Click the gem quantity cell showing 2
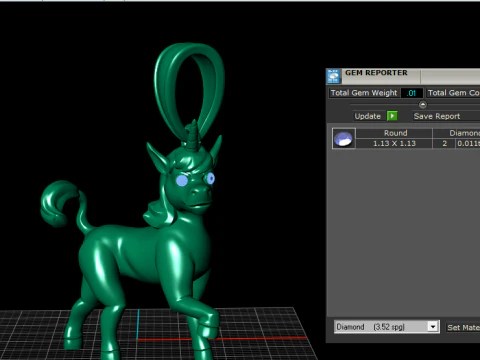This screenshot has width=480, height=360. (444, 143)
